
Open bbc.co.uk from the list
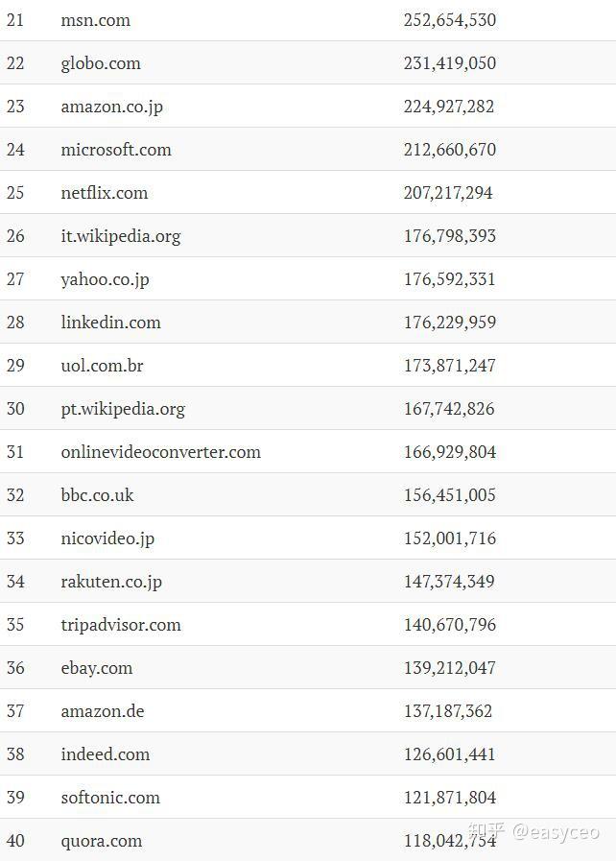pyautogui.click(x=97, y=495)
